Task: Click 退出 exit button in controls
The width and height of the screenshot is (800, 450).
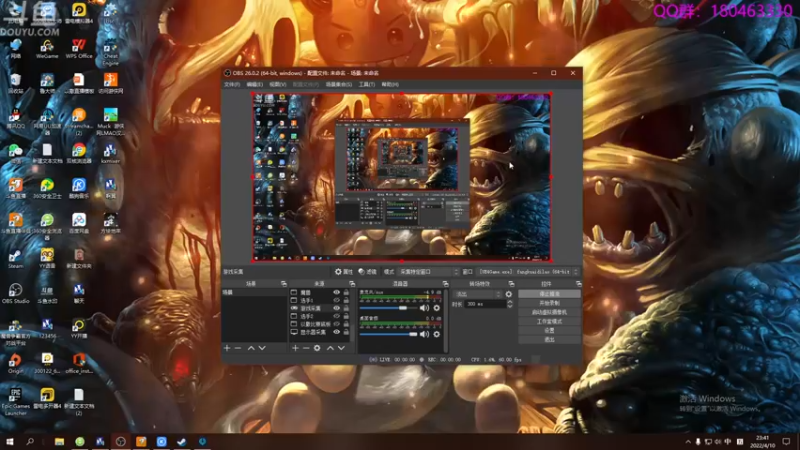Action: click(549, 340)
